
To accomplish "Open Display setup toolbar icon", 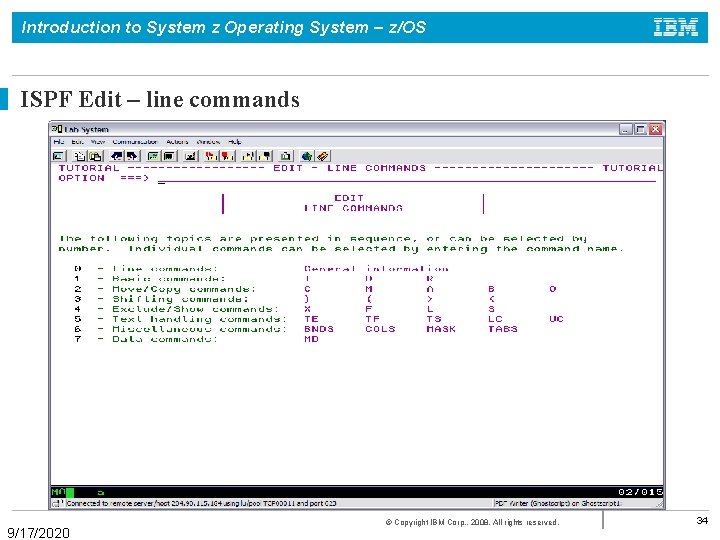I will coord(153,156).
